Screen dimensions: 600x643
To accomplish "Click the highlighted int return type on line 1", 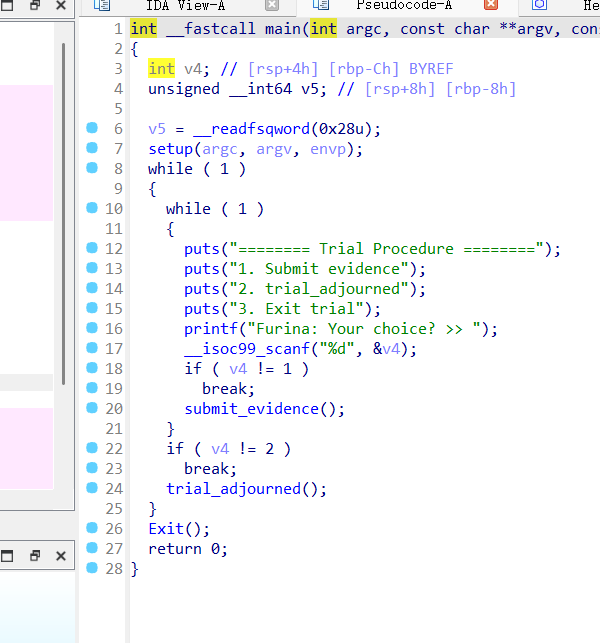I will tap(144, 29).
